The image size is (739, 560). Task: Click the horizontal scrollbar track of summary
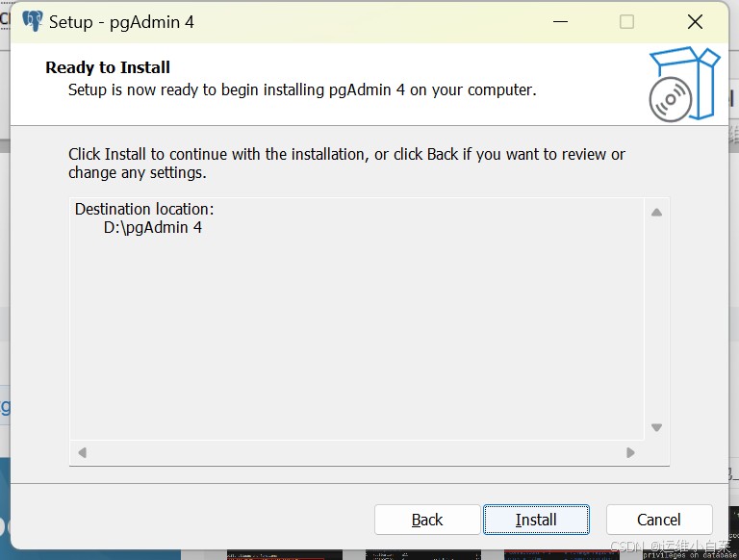point(356,452)
